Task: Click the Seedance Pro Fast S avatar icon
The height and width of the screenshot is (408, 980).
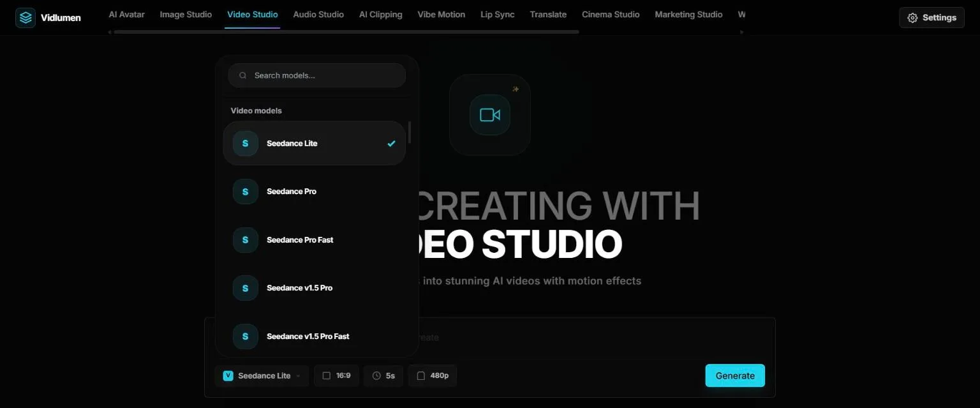Action: click(246, 240)
